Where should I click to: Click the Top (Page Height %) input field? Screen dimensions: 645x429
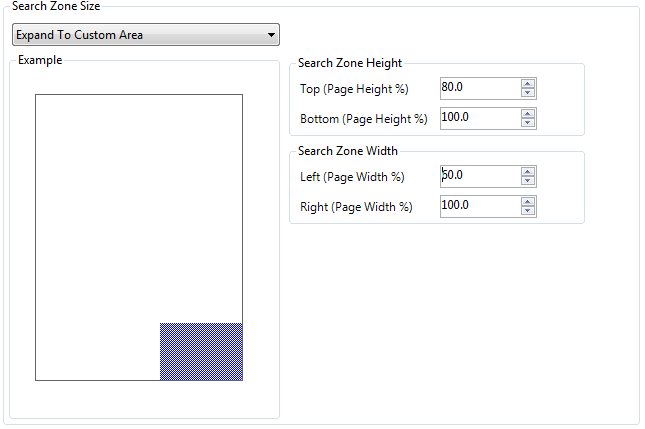(x=479, y=88)
